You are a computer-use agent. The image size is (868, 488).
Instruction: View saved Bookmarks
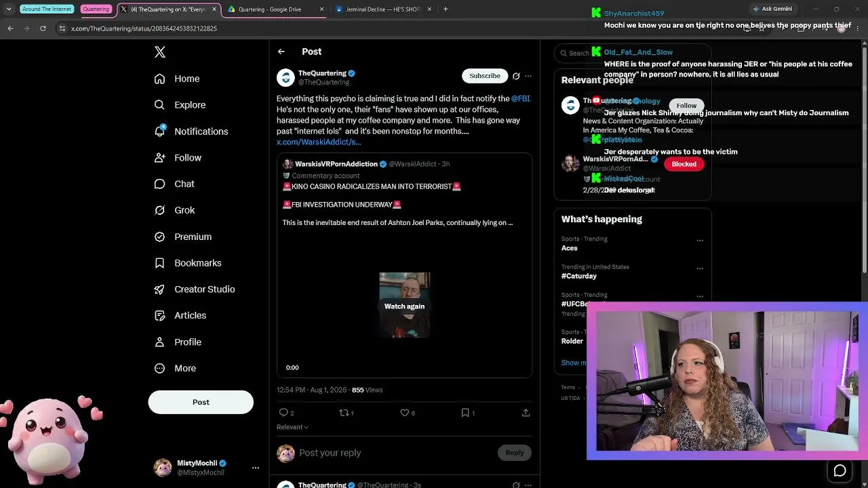point(188,263)
